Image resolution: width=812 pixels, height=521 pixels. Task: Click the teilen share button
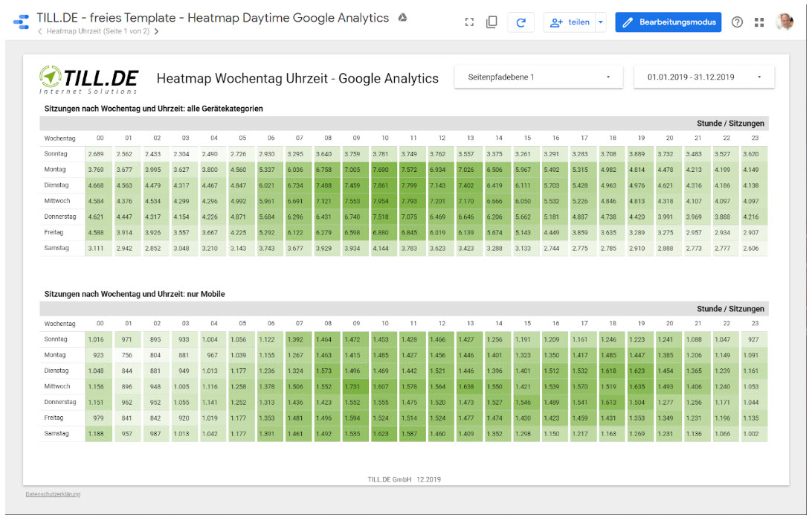click(x=570, y=22)
